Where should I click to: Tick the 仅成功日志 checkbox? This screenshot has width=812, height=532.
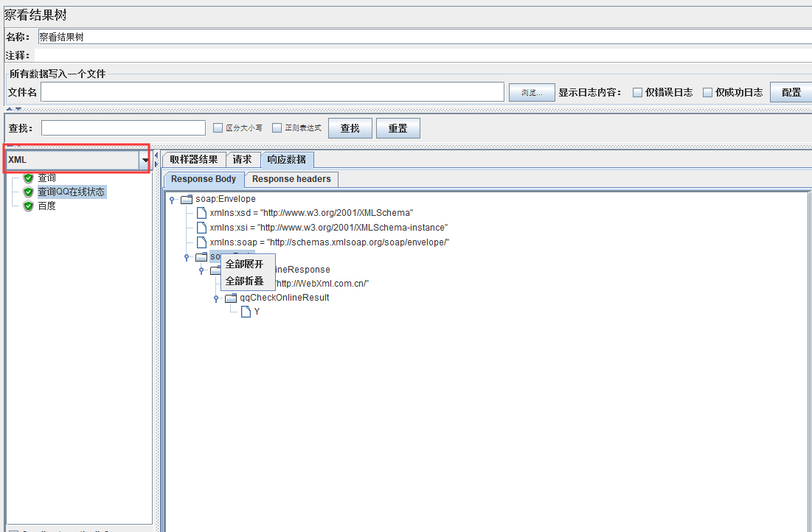pyautogui.click(x=708, y=92)
